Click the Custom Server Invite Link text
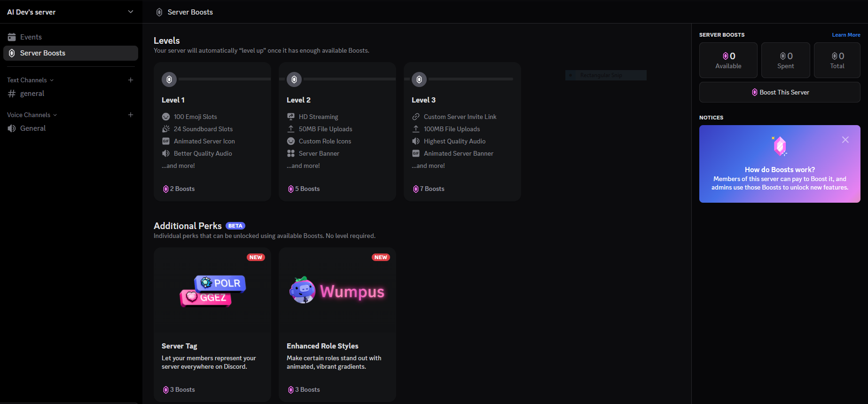The width and height of the screenshot is (868, 404). click(460, 117)
